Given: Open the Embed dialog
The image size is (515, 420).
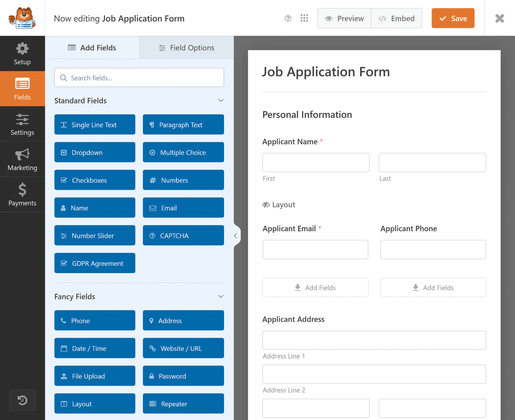Looking at the screenshot, I should (x=397, y=18).
